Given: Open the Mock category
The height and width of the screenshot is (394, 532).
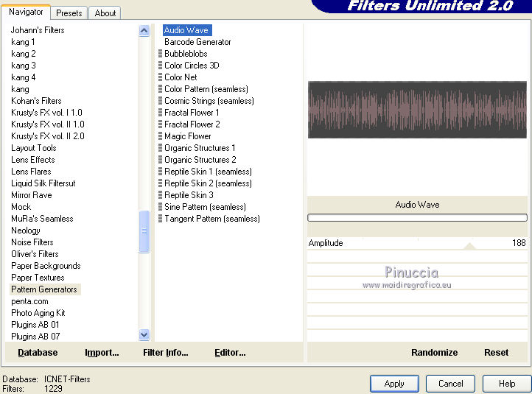Looking at the screenshot, I should pyautogui.click(x=21, y=207).
